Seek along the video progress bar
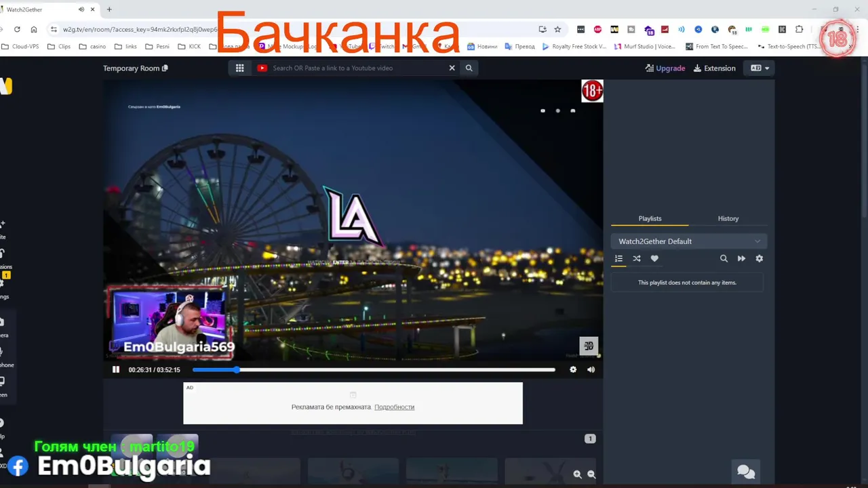Viewport: 868px width, 488px height. click(374, 369)
